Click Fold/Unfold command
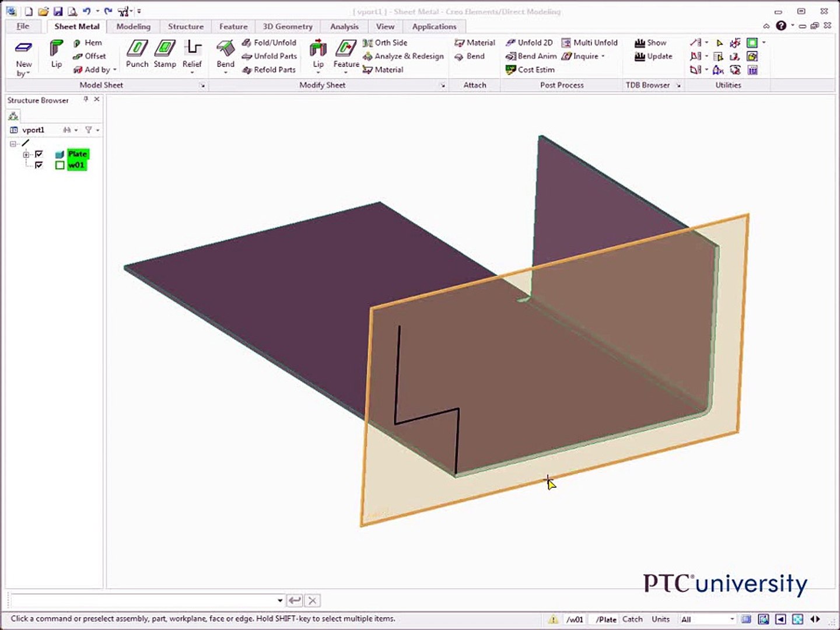This screenshot has width=840, height=630. (269, 43)
